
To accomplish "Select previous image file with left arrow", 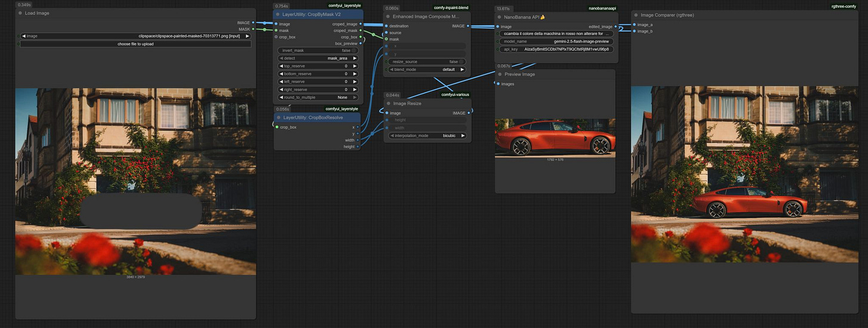I will 23,36.
